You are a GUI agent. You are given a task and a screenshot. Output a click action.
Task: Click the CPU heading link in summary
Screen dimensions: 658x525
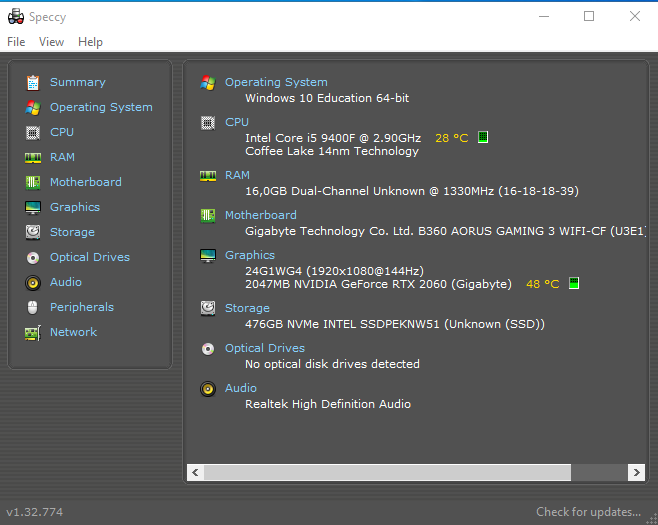[x=237, y=122]
